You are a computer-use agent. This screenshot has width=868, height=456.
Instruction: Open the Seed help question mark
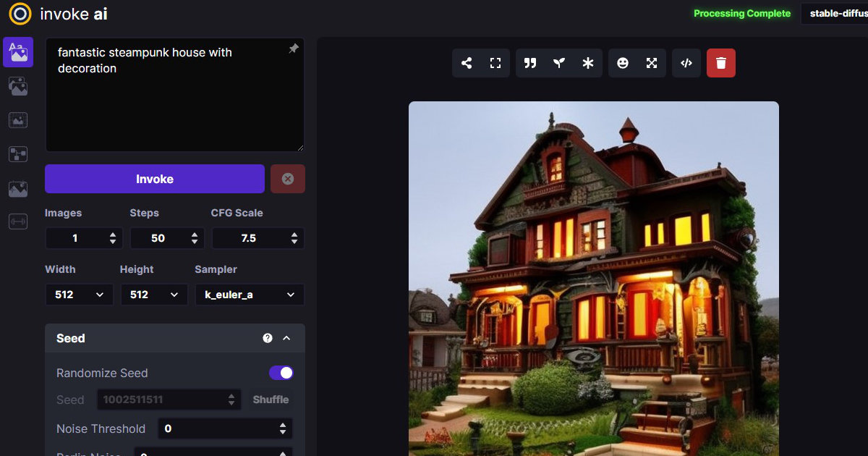point(268,338)
